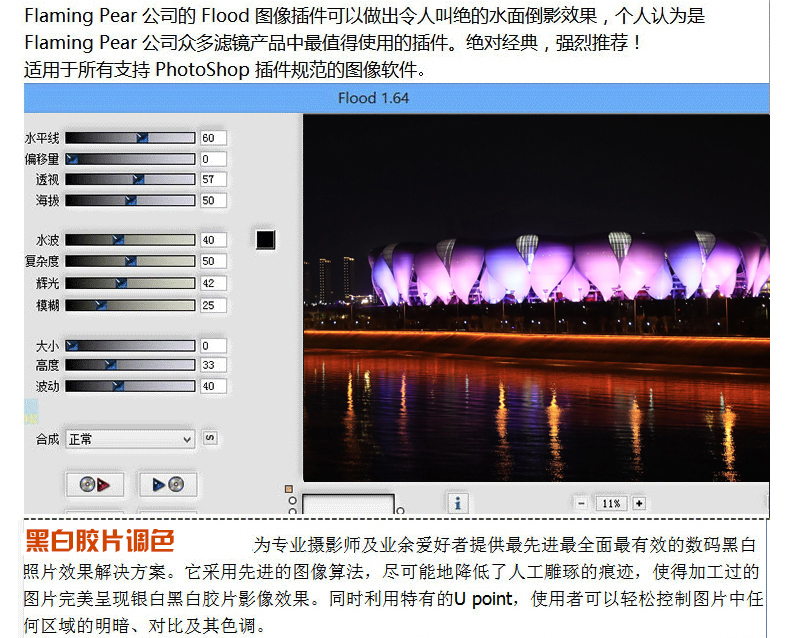
Task: Click the small S button beside 合成
Action: click(210, 437)
